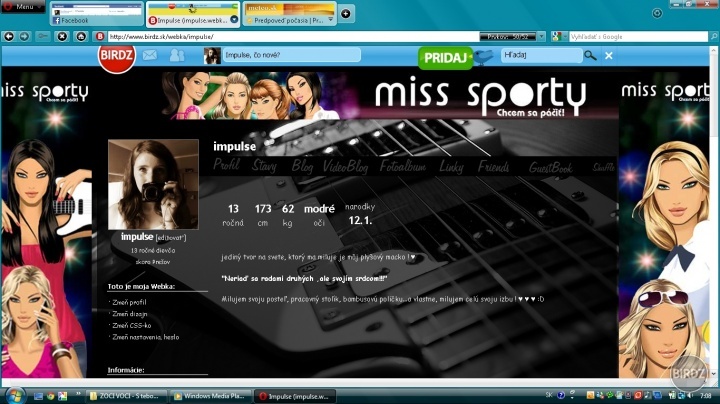
Task: Open ZOCI VOCI taskbar window
Action: point(127,396)
